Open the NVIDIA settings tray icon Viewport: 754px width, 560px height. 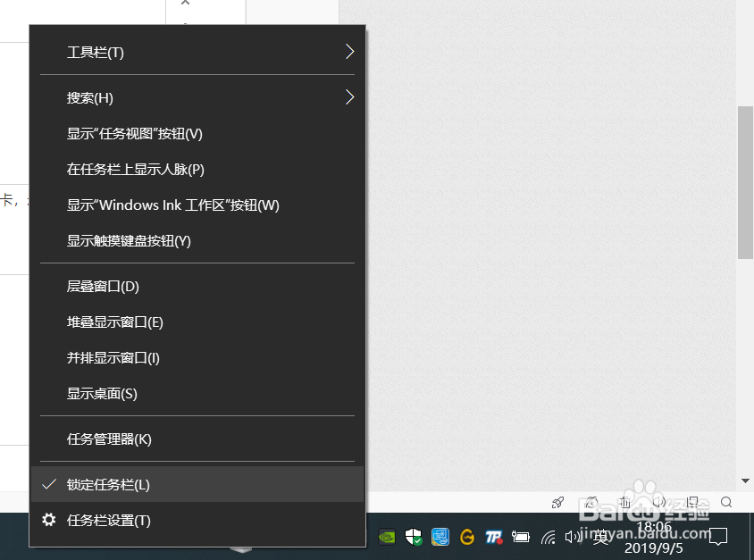click(x=387, y=537)
